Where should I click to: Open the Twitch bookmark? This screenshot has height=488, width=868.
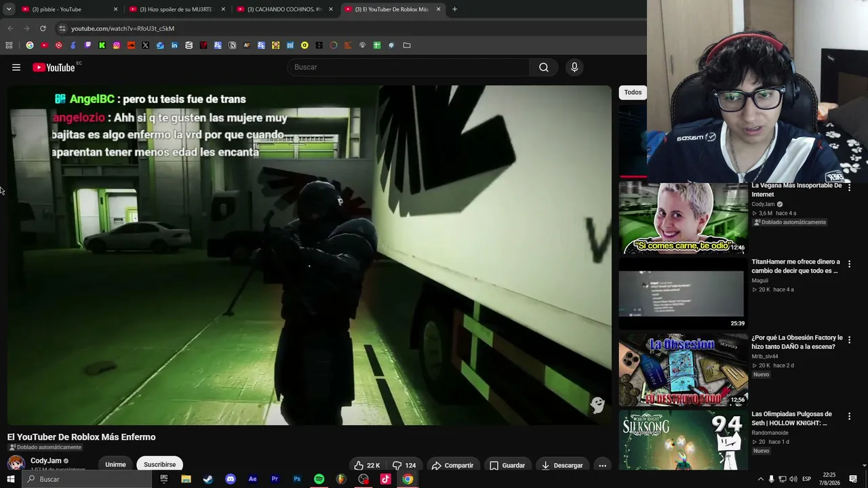pos(87,45)
